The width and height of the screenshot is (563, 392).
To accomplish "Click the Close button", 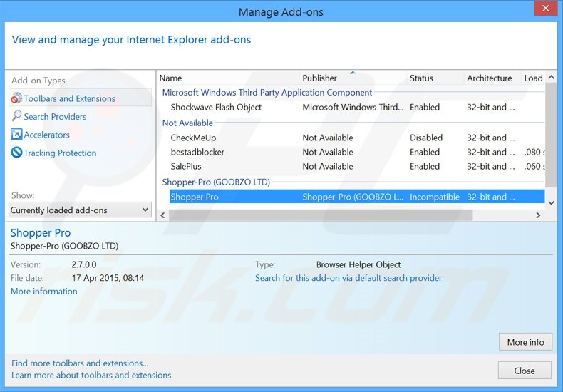I will pos(525,371).
